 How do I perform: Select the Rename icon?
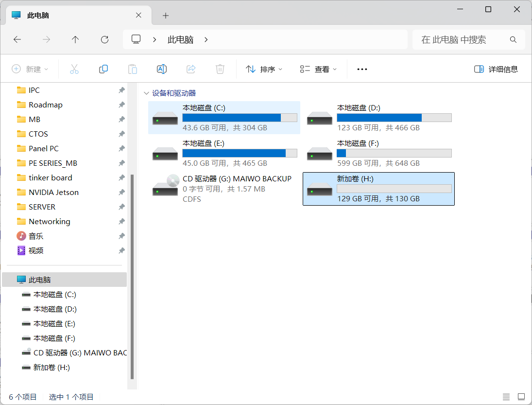point(161,69)
